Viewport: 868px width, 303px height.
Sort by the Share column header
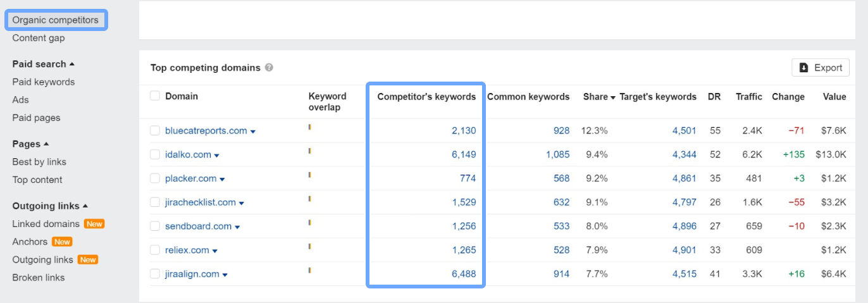tap(599, 97)
